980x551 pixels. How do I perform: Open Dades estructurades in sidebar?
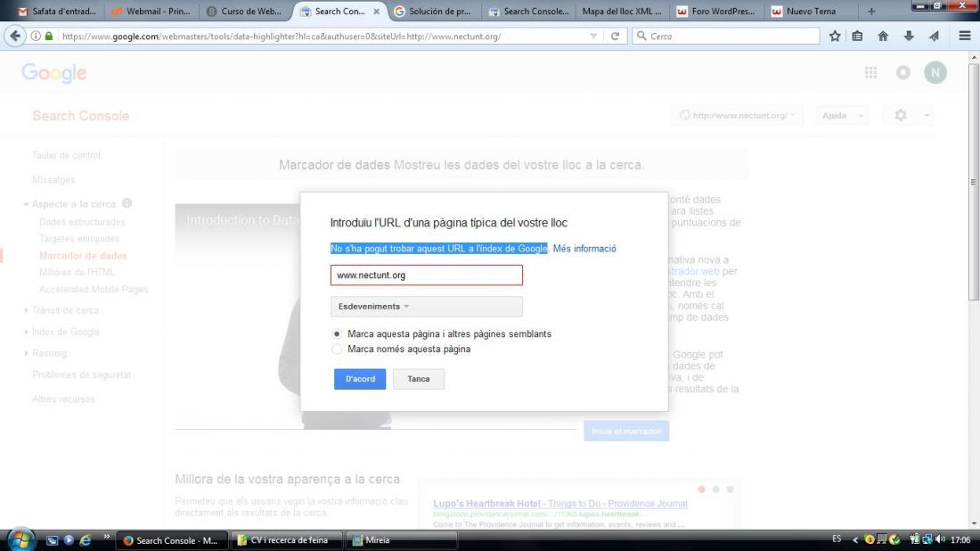83,222
